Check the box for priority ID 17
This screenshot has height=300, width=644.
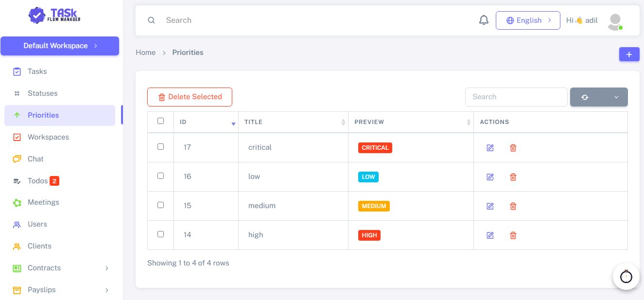(x=161, y=146)
